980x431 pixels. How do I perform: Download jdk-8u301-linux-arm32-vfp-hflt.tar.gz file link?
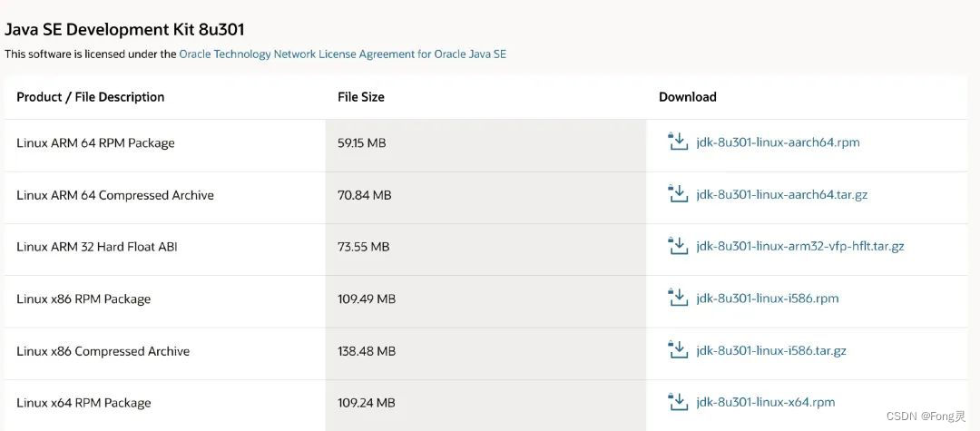tap(800, 247)
